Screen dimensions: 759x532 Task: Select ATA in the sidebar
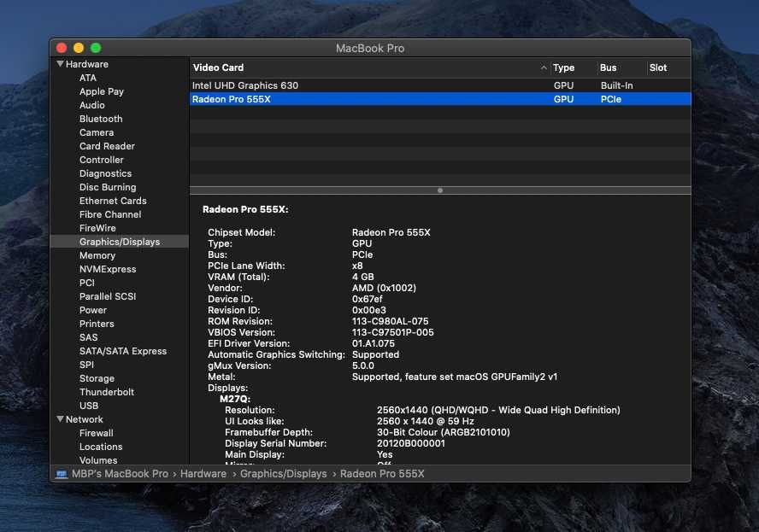pyautogui.click(x=88, y=78)
